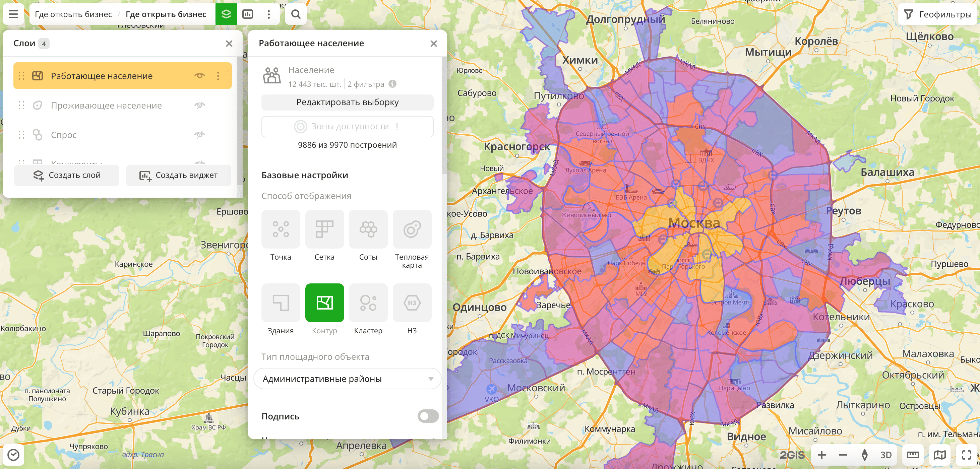Screen dimensions: 980x469
Task: Show the Проживающее население layer
Action: click(x=200, y=106)
